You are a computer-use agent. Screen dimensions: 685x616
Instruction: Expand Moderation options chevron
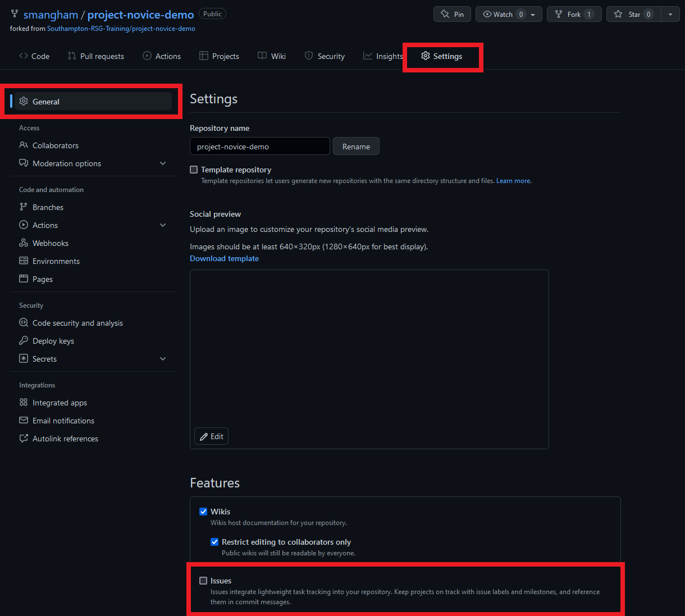[x=163, y=163]
